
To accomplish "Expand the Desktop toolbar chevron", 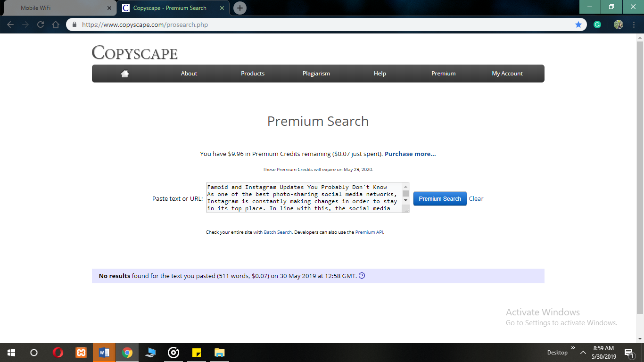I will coord(573,348).
